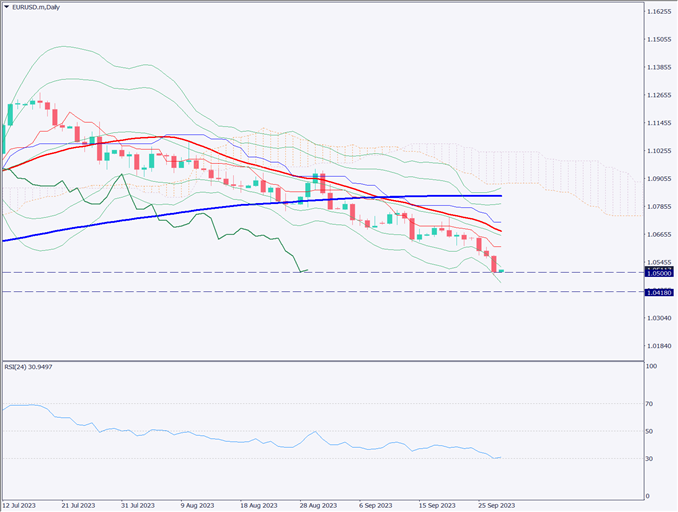Click the EURUSD.m,Daily chart title
This screenshot has height=512, width=678.
(x=44, y=8)
